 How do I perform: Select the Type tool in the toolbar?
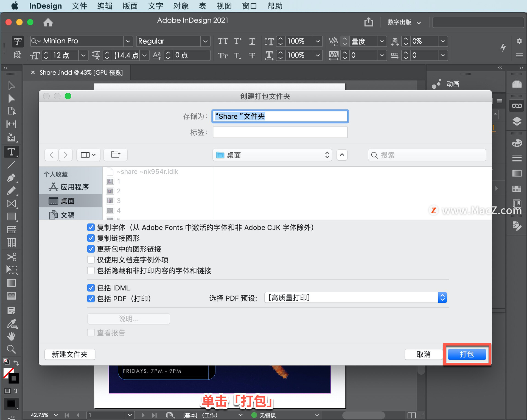coord(11,152)
